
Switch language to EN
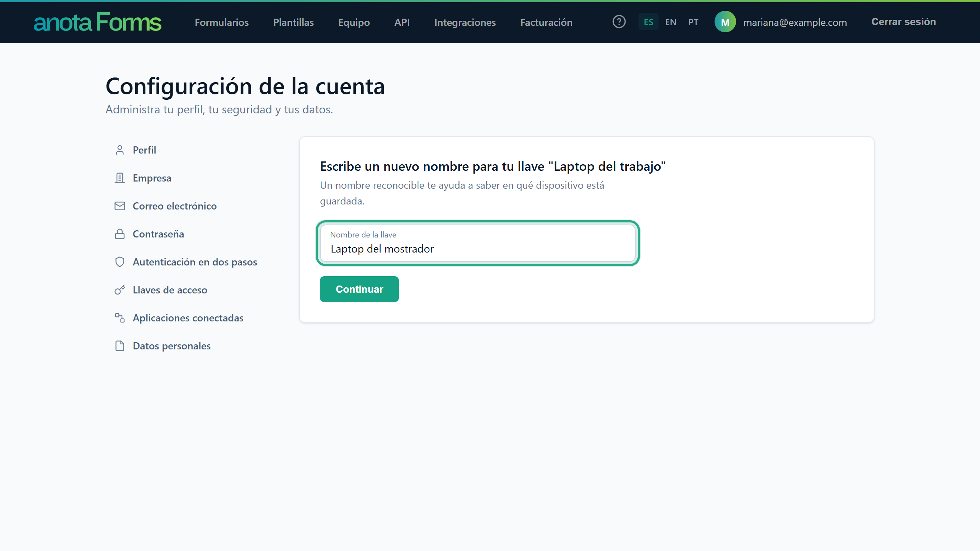[x=671, y=22]
